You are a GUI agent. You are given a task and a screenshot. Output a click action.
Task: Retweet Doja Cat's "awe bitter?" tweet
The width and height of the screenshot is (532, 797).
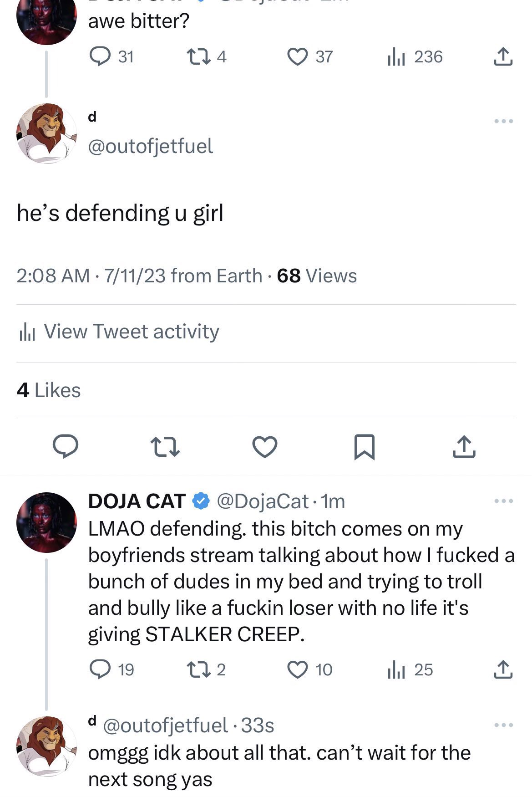pos(198,57)
